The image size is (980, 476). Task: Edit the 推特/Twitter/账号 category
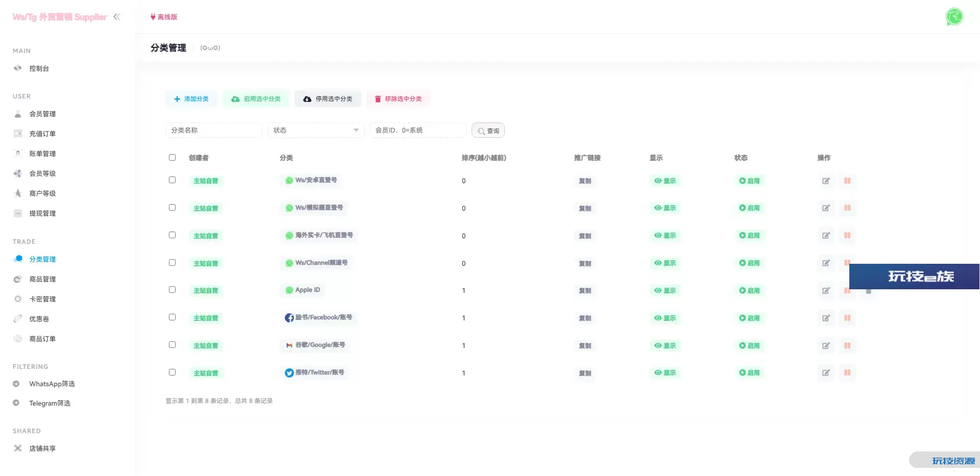click(x=826, y=373)
